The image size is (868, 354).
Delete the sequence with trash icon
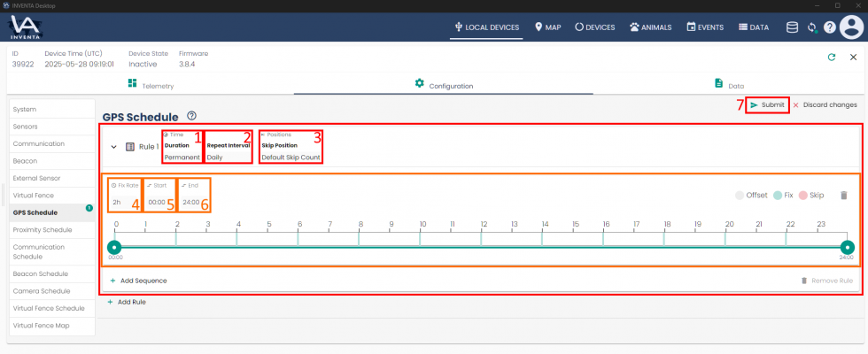click(x=843, y=195)
